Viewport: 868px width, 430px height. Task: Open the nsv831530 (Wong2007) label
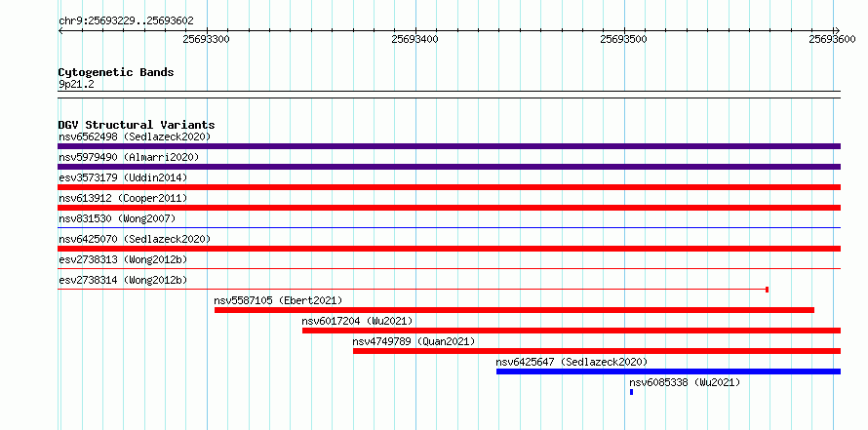[x=117, y=218]
